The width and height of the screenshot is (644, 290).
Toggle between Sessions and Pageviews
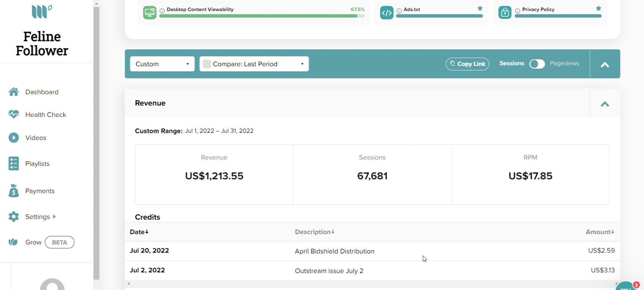(537, 64)
